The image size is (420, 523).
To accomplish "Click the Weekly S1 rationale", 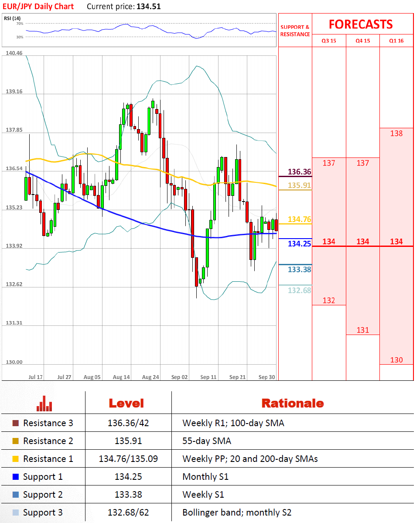I will point(203,495).
